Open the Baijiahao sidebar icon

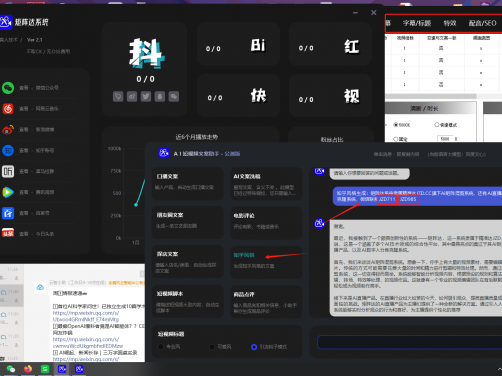[x=8, y=213]
